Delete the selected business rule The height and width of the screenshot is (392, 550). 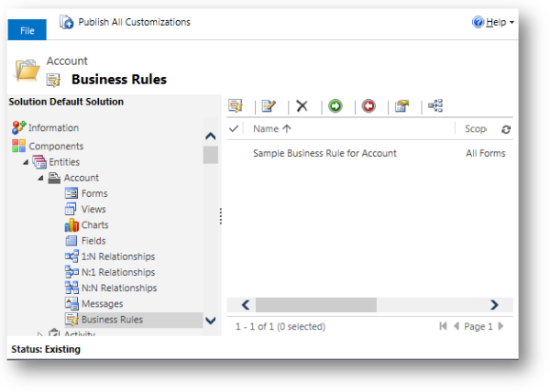[x=302, y=106]
